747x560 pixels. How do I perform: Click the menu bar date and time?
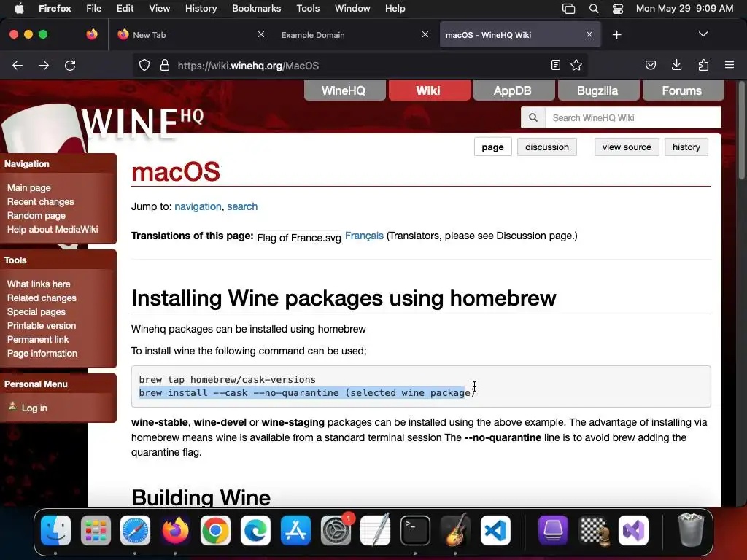point(684,9)
